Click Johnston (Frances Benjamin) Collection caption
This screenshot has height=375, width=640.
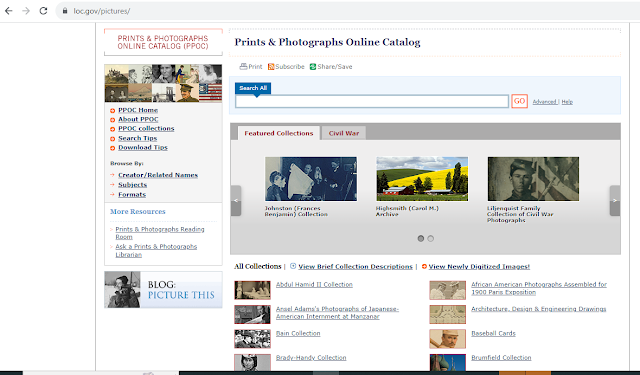coord(296,211)
